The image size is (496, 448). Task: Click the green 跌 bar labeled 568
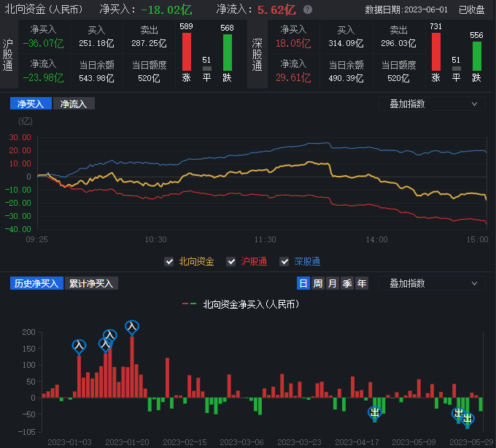pos(227,52)
